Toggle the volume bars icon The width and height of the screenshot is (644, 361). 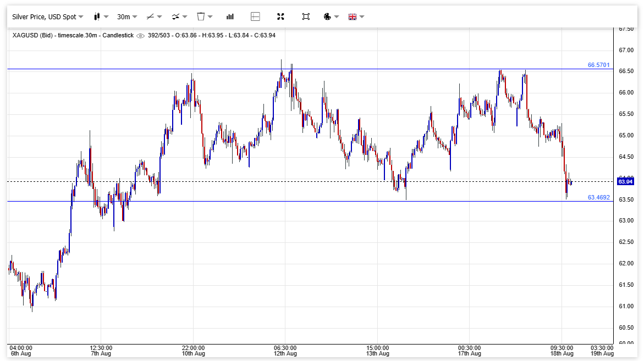pyautogui.click(x=230, y=17)
